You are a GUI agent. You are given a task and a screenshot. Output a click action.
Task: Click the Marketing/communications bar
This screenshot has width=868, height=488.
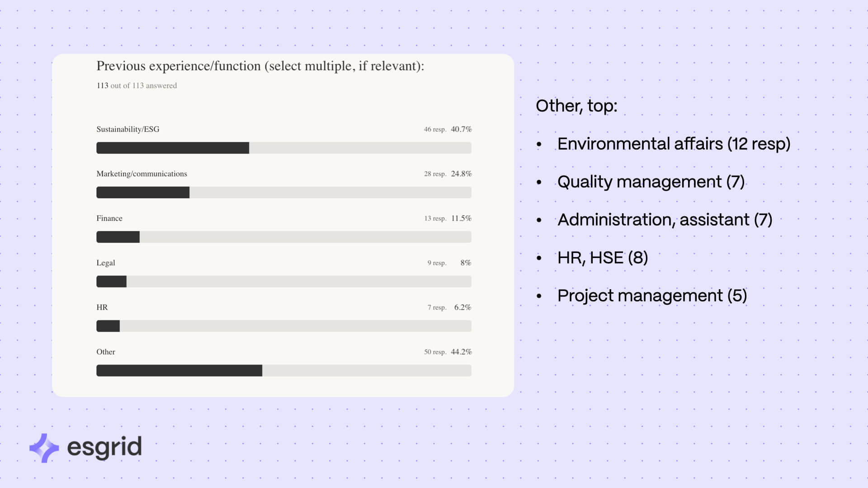pyautogui.click(x=284, y=192)
